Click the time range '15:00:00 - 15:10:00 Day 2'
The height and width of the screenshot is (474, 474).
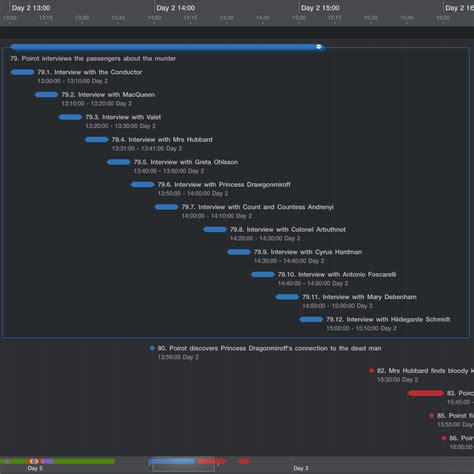pos(362,329)
